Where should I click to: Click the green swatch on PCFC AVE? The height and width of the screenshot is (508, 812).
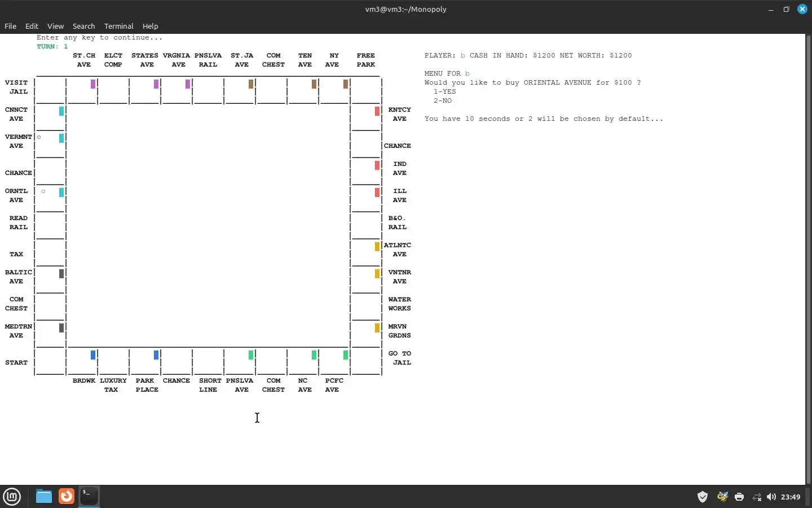pyautogui.click(x=346, y=355)
